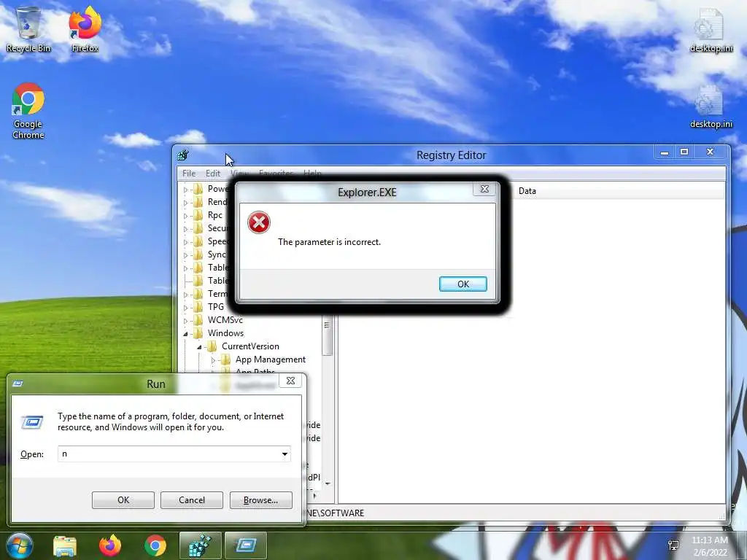747x560 pixels.
Task: Open the View menu in Registry Editor
Action: point(239,174)
